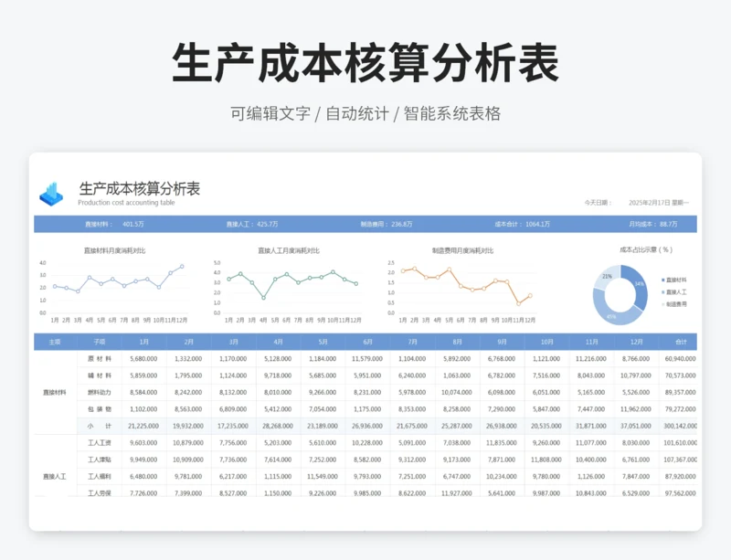The height and width of the screenshot is (560, 731).
Task: Click the 燃料动力 row label
Action: point(100,392)
